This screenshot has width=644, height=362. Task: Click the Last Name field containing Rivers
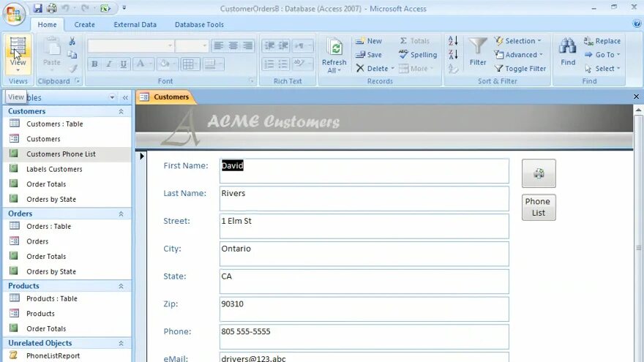tap(364, 199)
